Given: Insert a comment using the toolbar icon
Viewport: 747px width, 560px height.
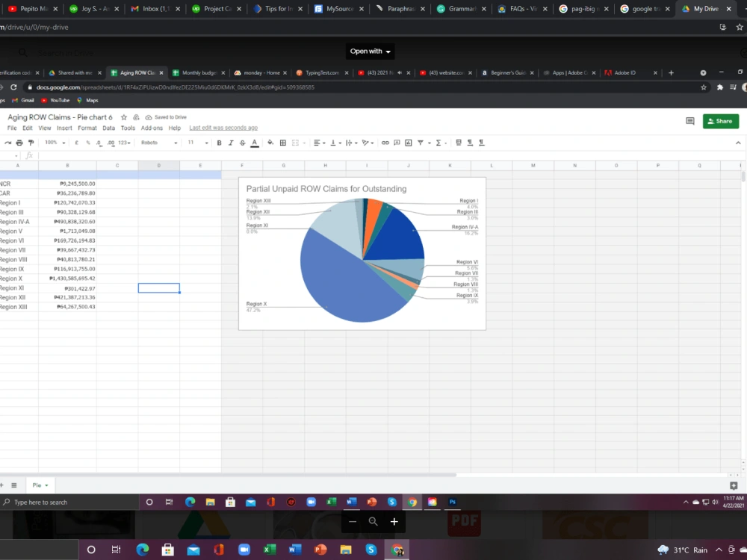Looking at the screenshot, I should click(x=397, y=143).
